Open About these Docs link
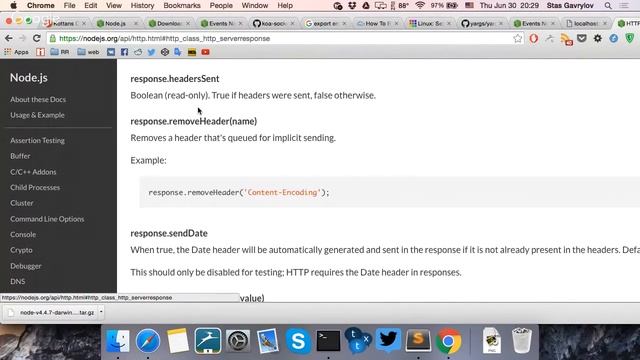This screenshot has height=360, width=640. [38, 100]
